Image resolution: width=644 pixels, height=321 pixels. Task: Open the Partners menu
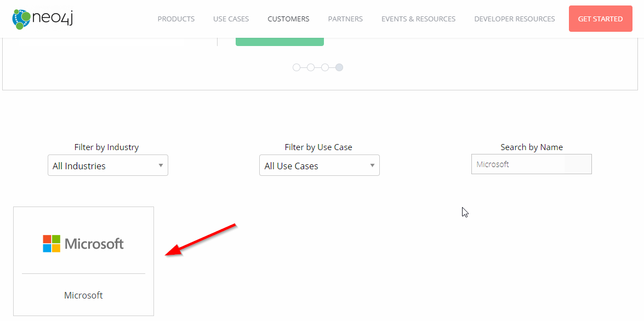[345, 19]
